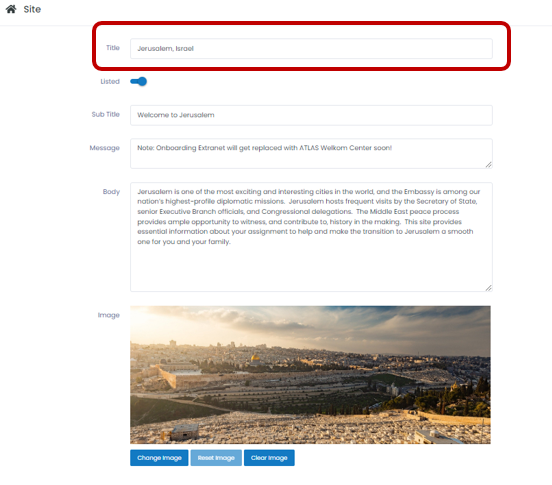Screen dimensions: 552x485
Task: Click the Clear Image button
Action: [x=269, y=458]
